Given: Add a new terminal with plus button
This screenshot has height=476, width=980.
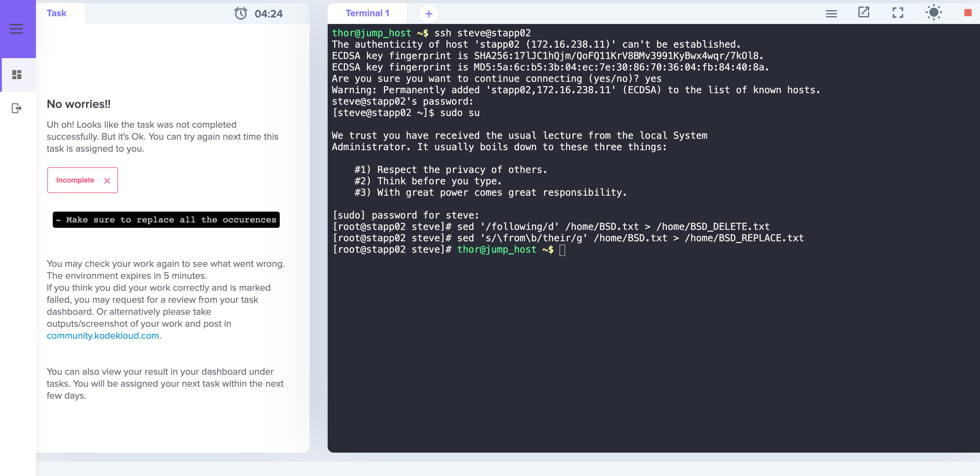Looking at the screenshot, I should tap(429, 14).
